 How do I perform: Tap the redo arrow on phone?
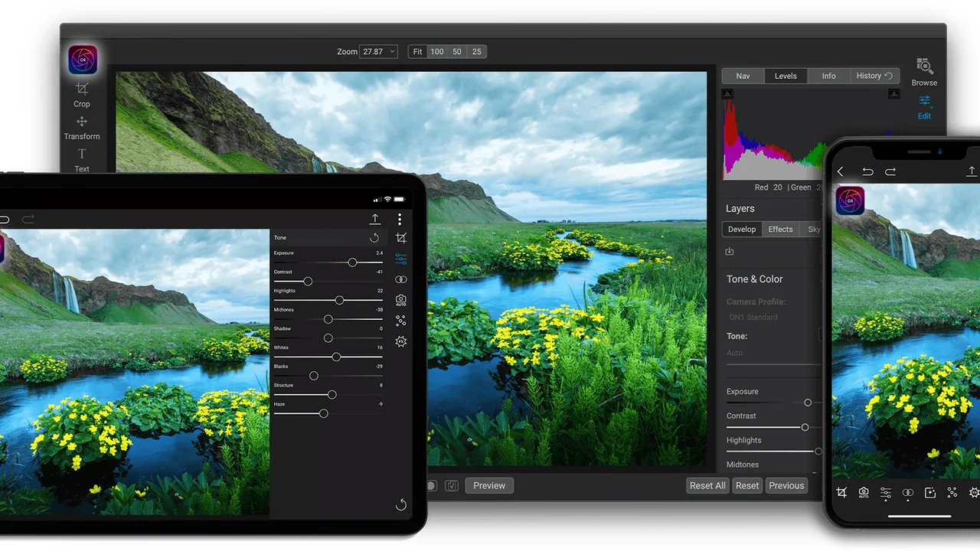pos(890,171)
